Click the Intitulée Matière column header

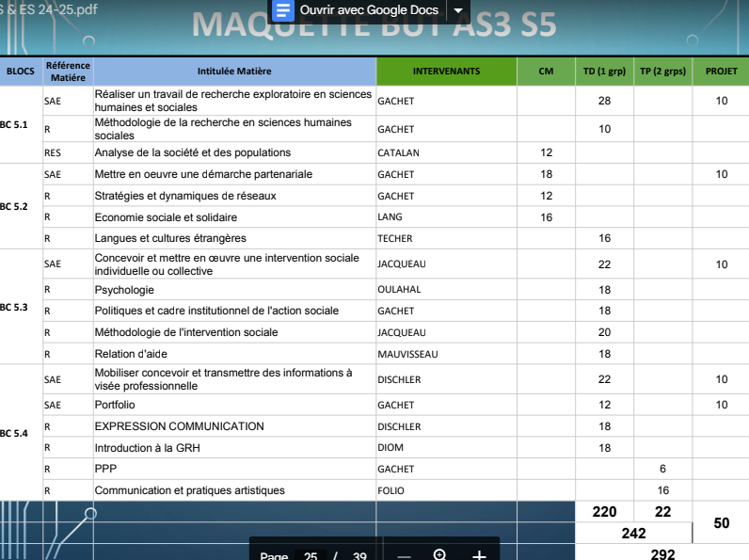tap(234, 72)
